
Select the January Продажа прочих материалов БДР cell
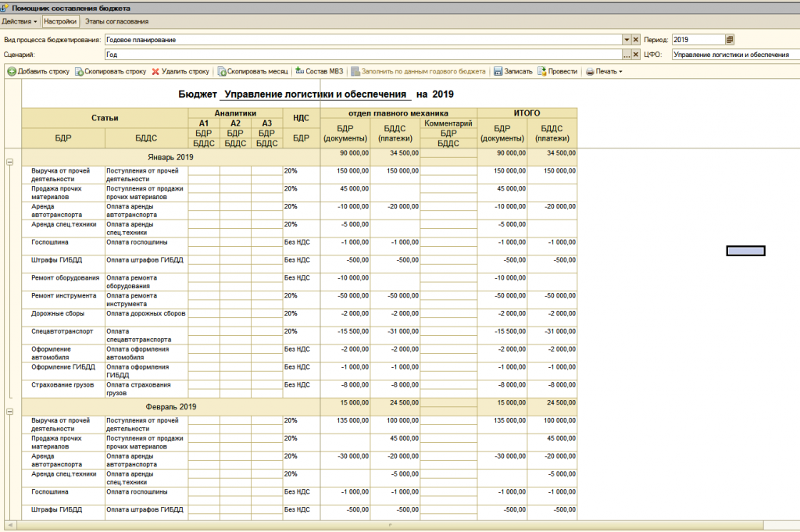(x=63, y=193)
